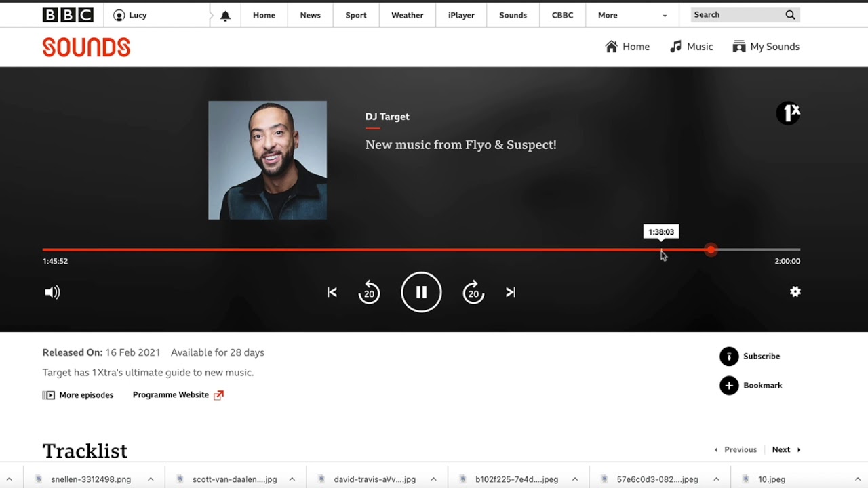Pause playback with the pause button
Screen dimensions: 868x488
coord(421,292)
